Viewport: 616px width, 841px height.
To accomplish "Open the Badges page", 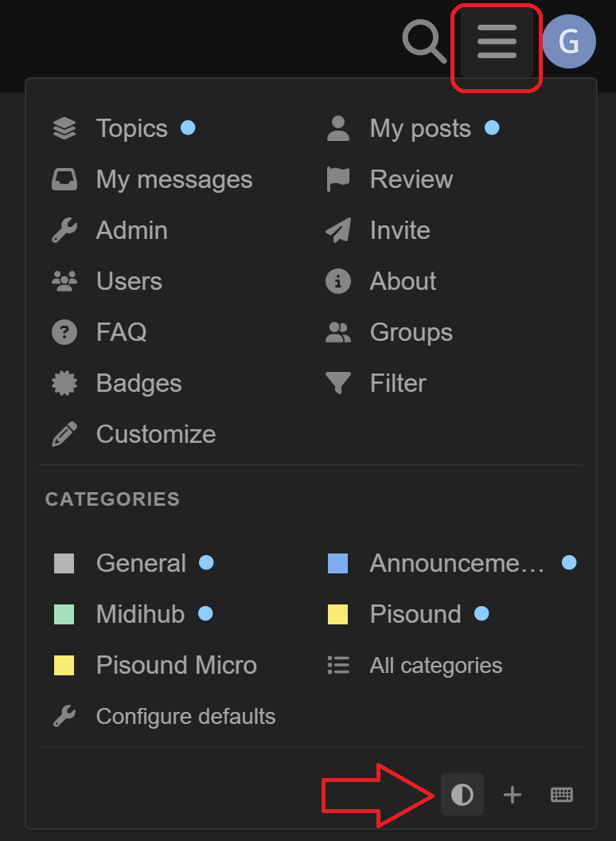I will (x=138, y=383).
